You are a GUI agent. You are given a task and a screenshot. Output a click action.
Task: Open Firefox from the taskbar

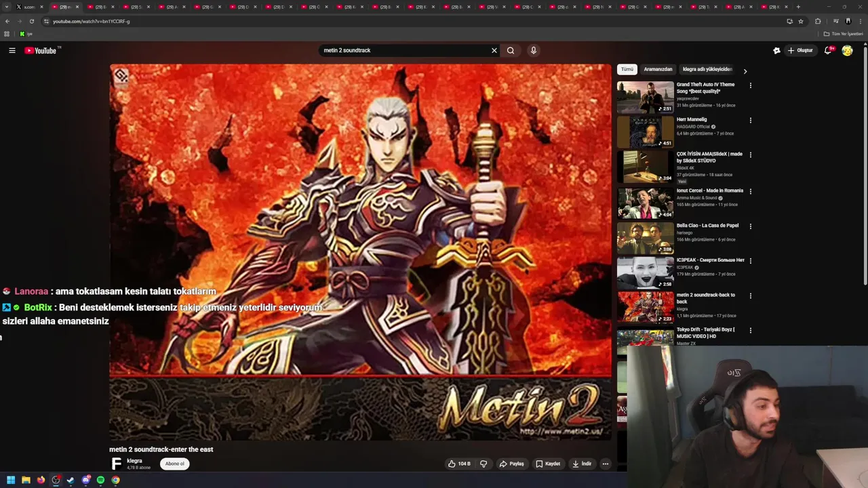[x=41, y=480]
